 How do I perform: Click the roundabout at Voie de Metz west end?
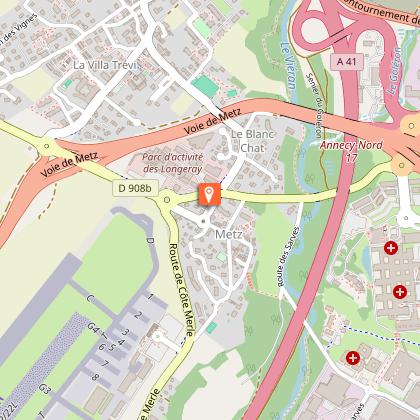click(x=47, y=146)
